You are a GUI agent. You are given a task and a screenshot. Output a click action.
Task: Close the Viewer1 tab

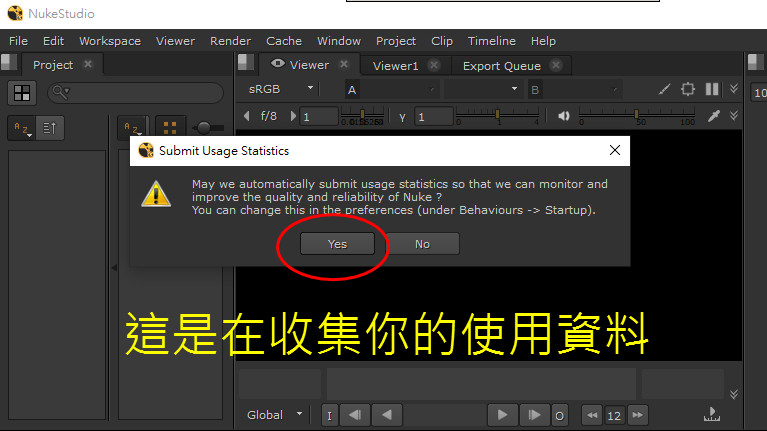434,65
